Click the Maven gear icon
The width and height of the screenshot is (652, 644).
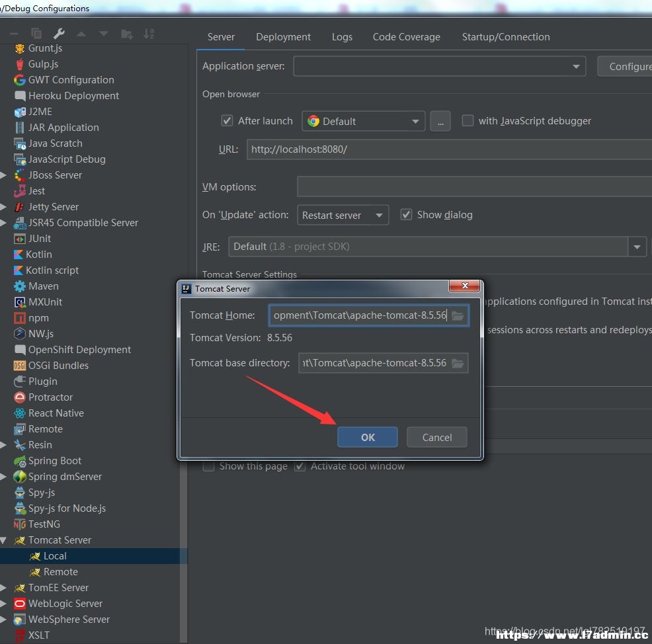pos(20,286)
